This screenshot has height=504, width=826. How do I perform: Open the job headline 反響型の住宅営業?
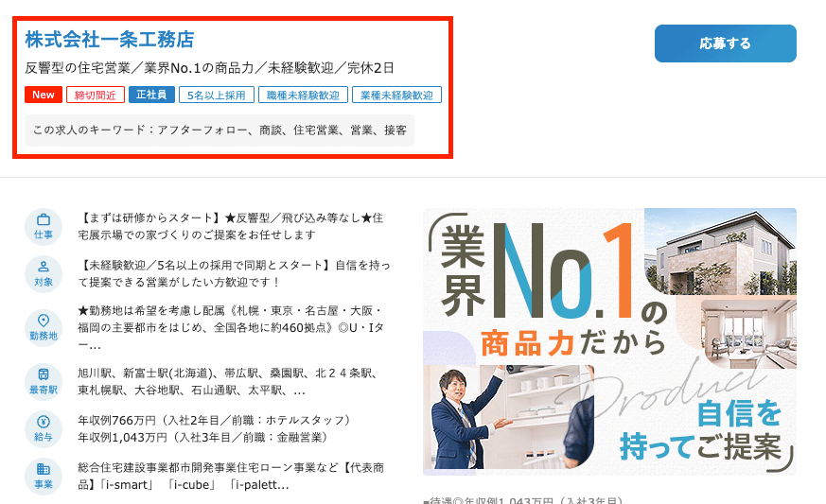(x=210, y=68)
